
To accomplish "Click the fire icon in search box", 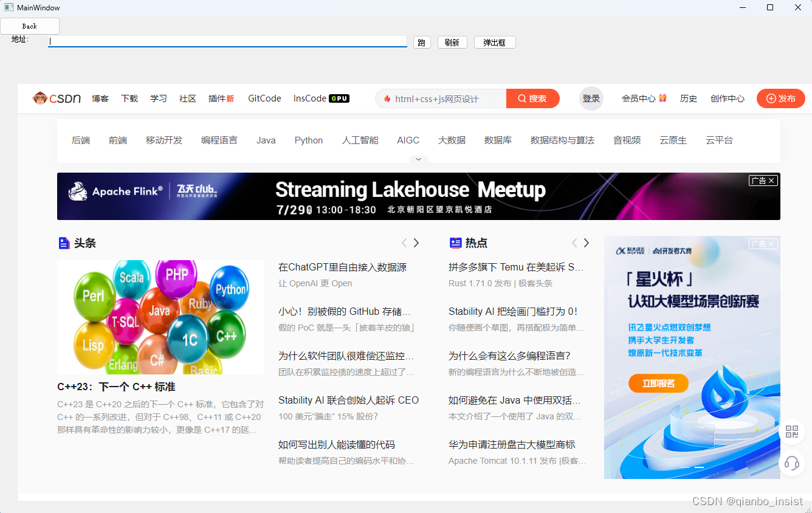I will 387,98.
